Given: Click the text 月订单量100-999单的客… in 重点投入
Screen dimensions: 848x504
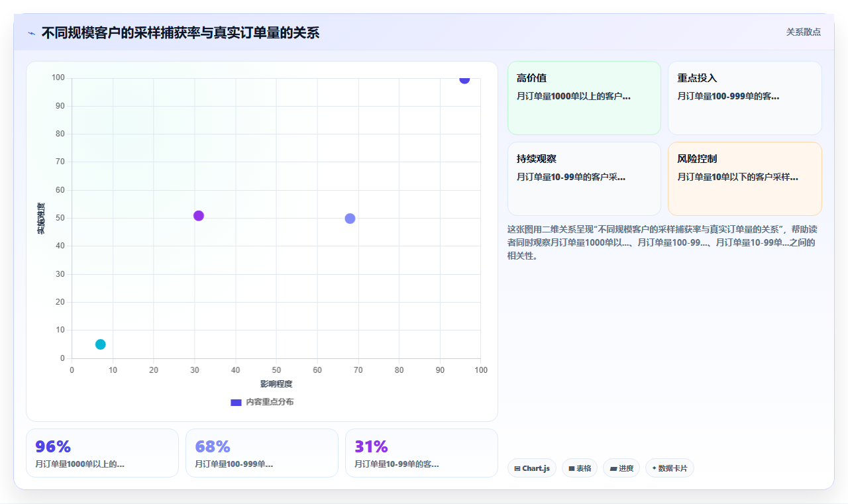Looking at the screenshot, I should tap(728, 96).
